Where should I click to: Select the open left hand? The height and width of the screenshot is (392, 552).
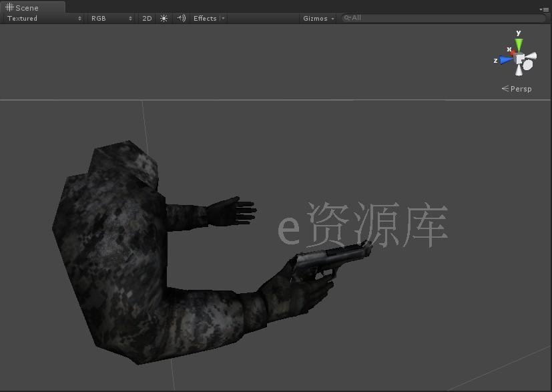point(231,211)
